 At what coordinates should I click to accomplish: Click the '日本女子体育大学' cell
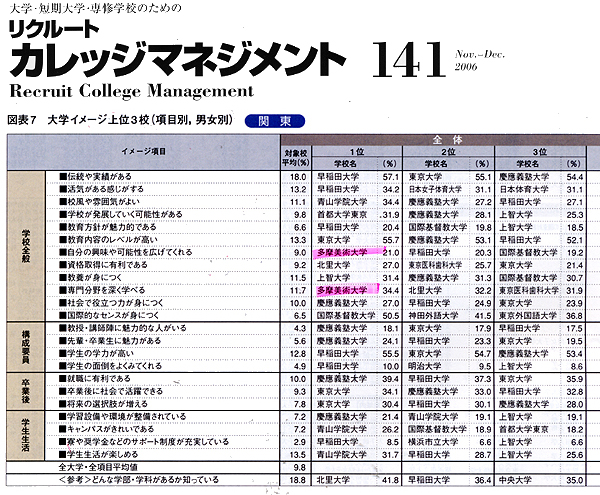[x=435, y=189]
